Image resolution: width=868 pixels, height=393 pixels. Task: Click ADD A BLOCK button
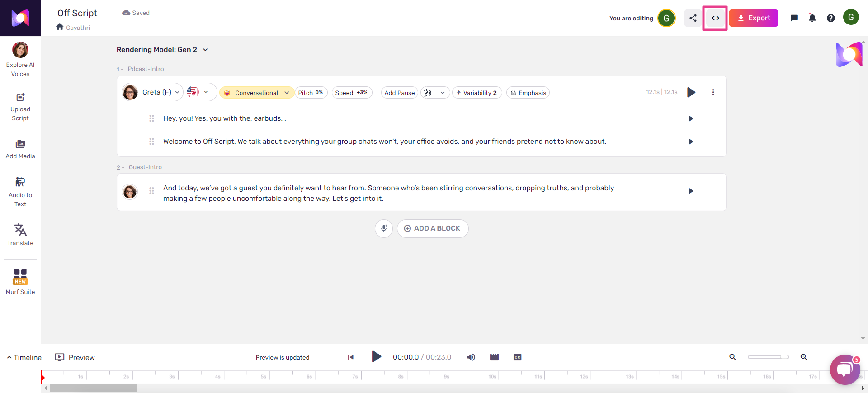[x=433, y=228]
